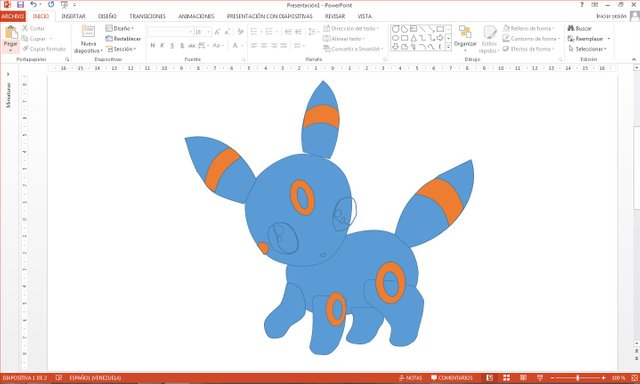This screenshot has height=384, width=640.
Task: Switch to the ANIMACIONES tab
Action: click(196, 16)
